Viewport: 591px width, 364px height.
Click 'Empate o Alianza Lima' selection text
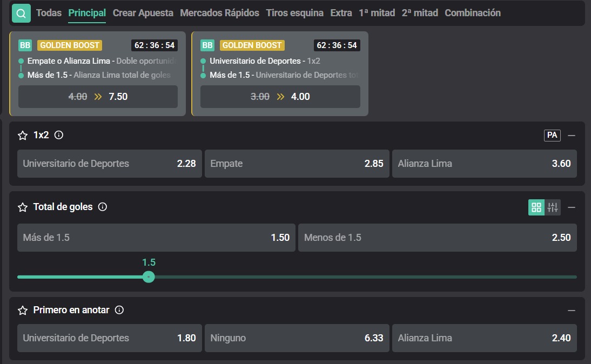[69, 60]
